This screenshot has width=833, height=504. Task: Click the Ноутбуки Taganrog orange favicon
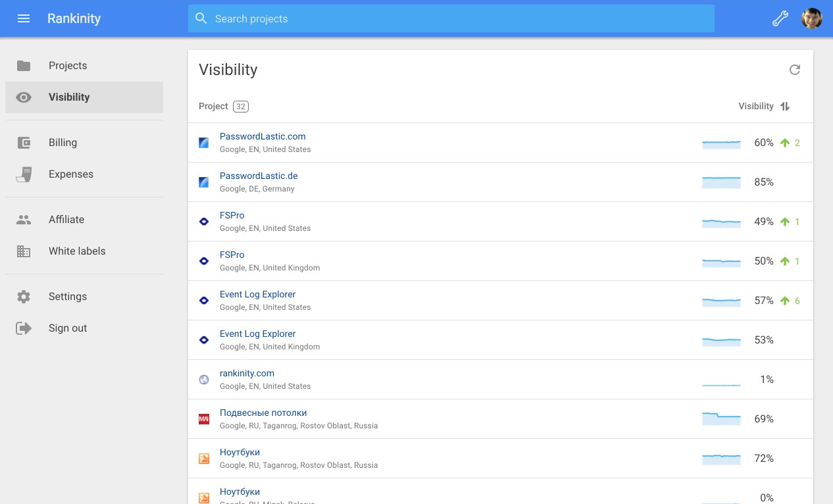tap(204, 459)
